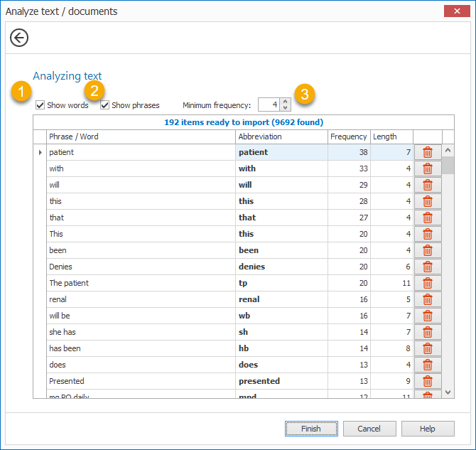Decrease minimum frequency with the down arrow

pos(285,107)
